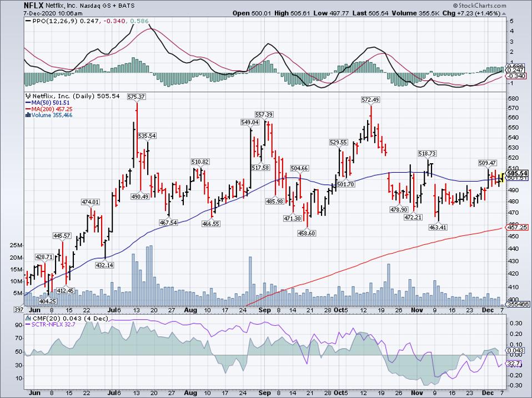Select the 7-Dec-2020 10:06am timestamp

53,13
